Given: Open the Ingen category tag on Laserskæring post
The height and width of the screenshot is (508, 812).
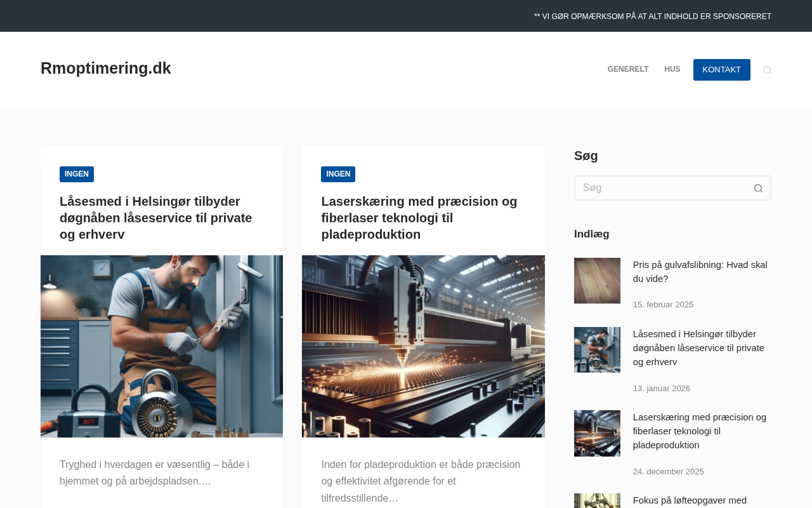Looking at the screenshot, I should (x=338, y=174).
